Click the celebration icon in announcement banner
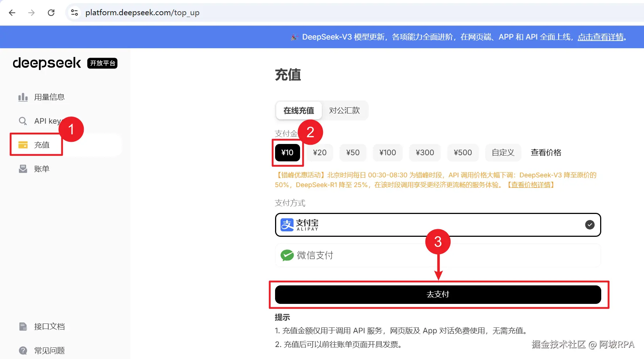Viewport: 644px width, 359px height. 294,37
